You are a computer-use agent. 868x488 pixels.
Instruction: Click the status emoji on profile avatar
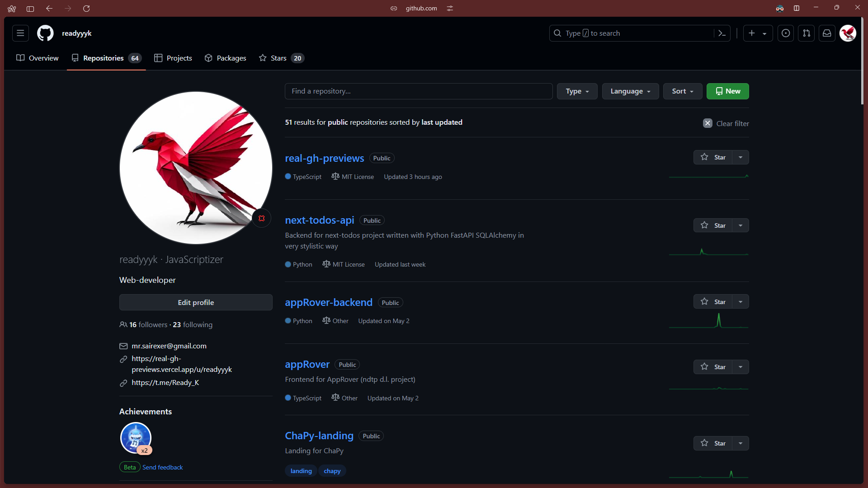point(261,218)
